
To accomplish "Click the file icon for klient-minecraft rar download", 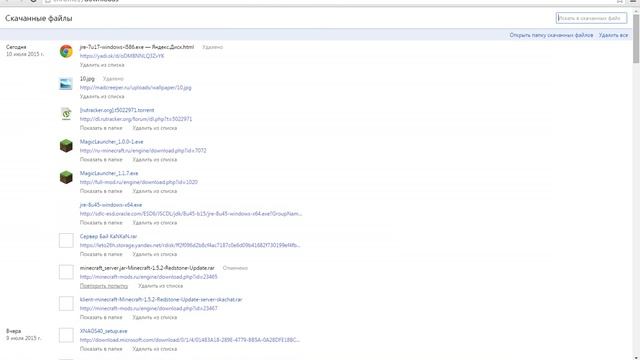I will 66,303.
